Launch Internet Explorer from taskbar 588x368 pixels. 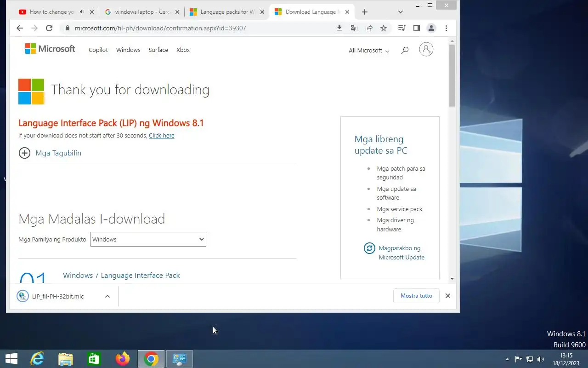pyautogui.click(x=37, y=359)
